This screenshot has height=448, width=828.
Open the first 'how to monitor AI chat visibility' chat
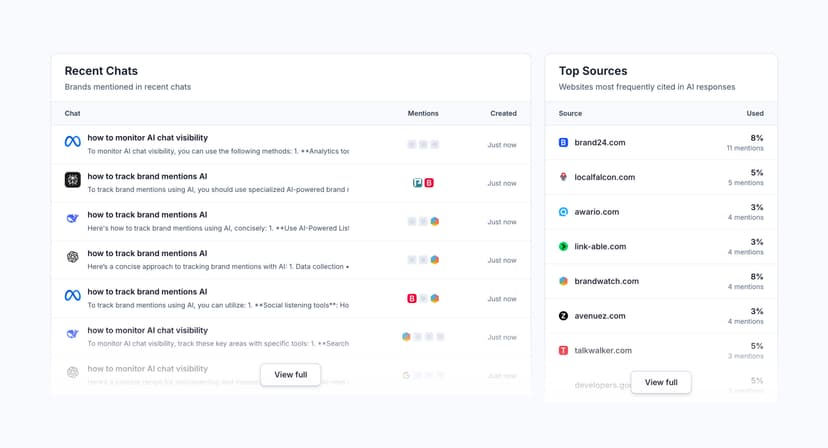[x=147, y=138]
